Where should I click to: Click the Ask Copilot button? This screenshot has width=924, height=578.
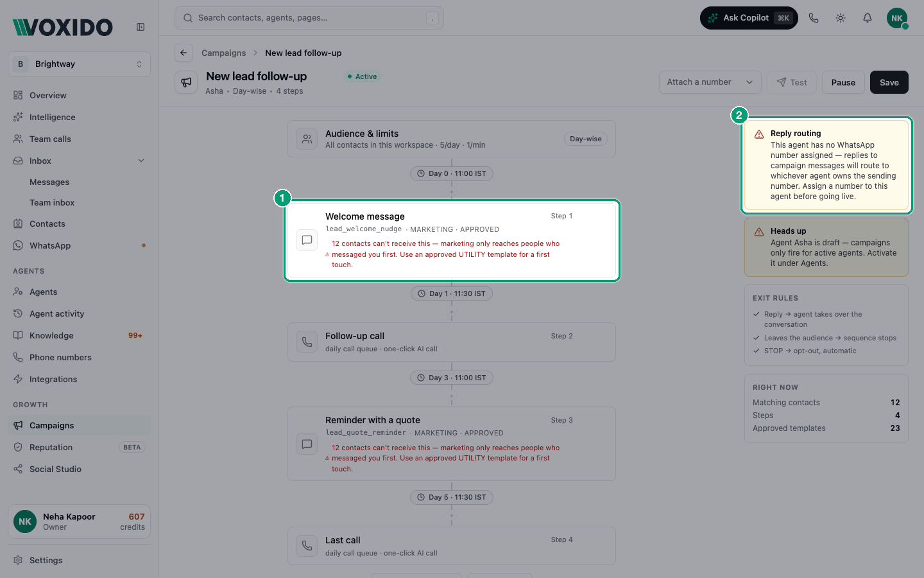click(x=749, y=18)
